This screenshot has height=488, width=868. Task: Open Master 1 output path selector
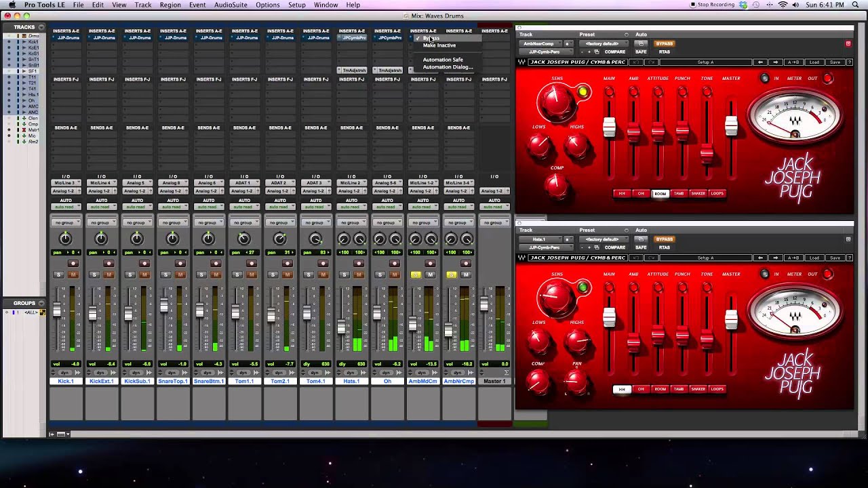click(494, 191)
